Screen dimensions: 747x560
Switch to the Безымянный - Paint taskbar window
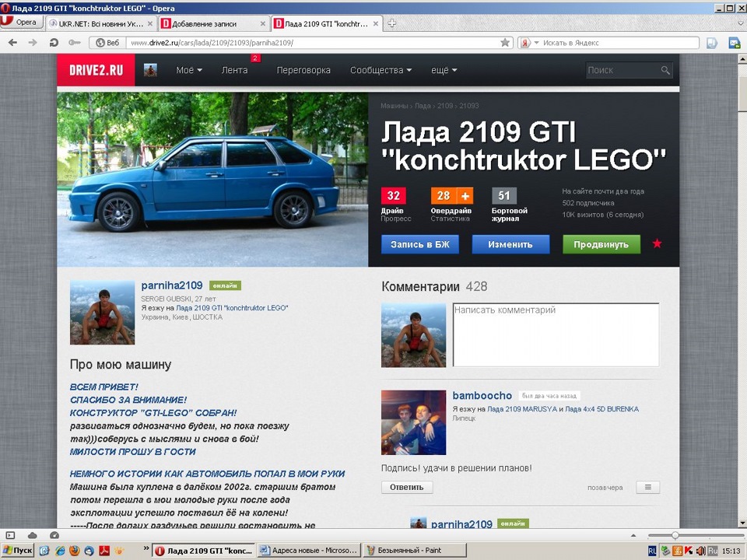[414, 551]
